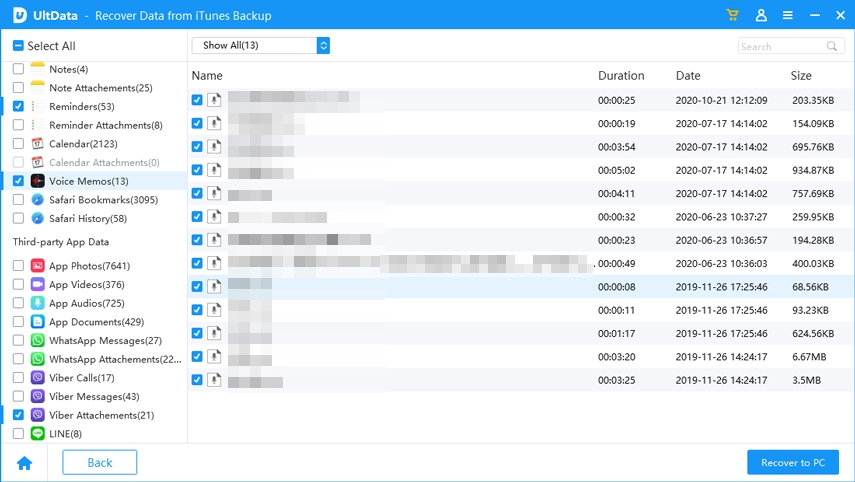Viewport: 855px width, 482px height.
Task: Enable the Safari History checkbox
Action: click(18, 218)
